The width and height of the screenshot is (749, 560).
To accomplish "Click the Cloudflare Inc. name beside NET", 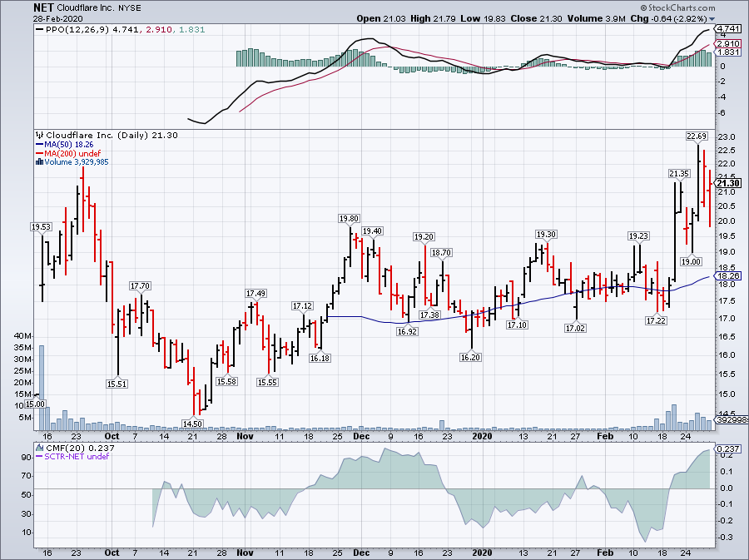I will point(84,8).
